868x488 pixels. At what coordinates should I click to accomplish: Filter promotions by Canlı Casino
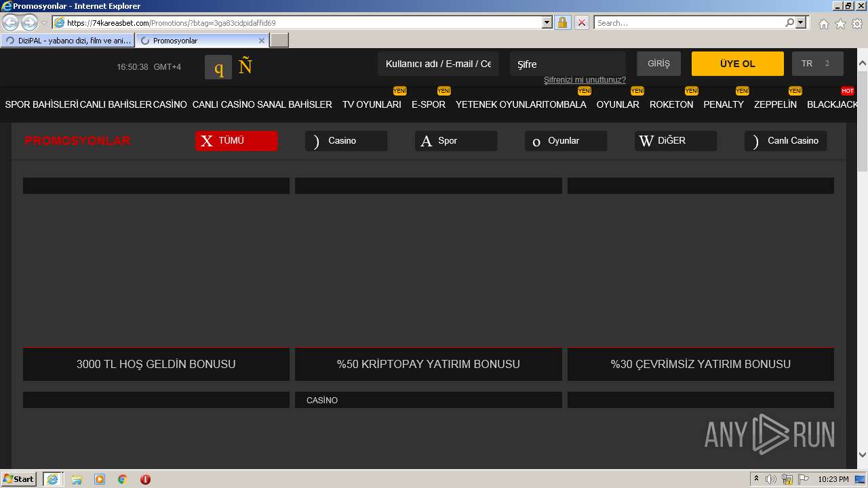(785, 140)
